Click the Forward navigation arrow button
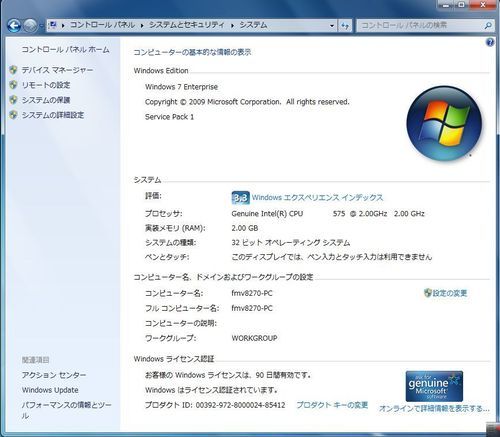 (30, 25)
